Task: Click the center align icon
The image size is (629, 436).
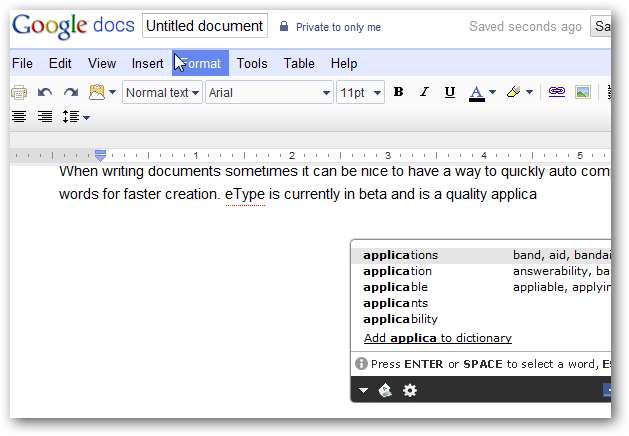Action: tap(19, 117)
